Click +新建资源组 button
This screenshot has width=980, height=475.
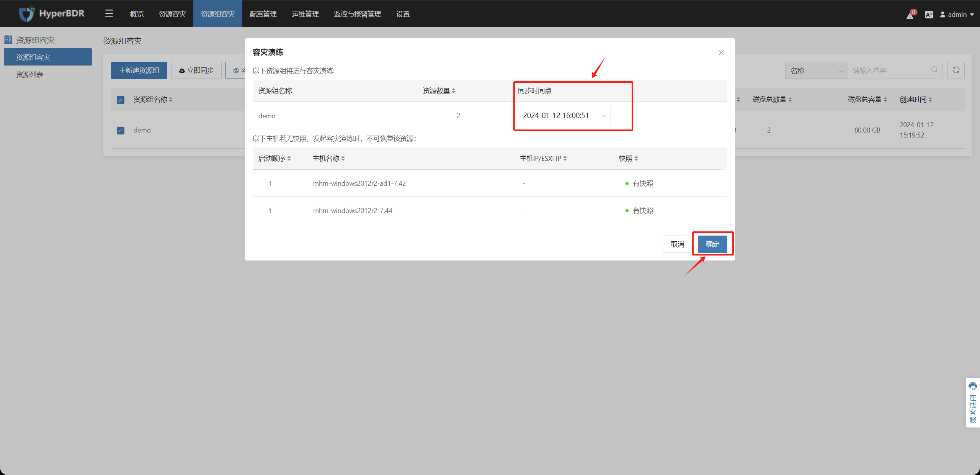coord(139,70)
